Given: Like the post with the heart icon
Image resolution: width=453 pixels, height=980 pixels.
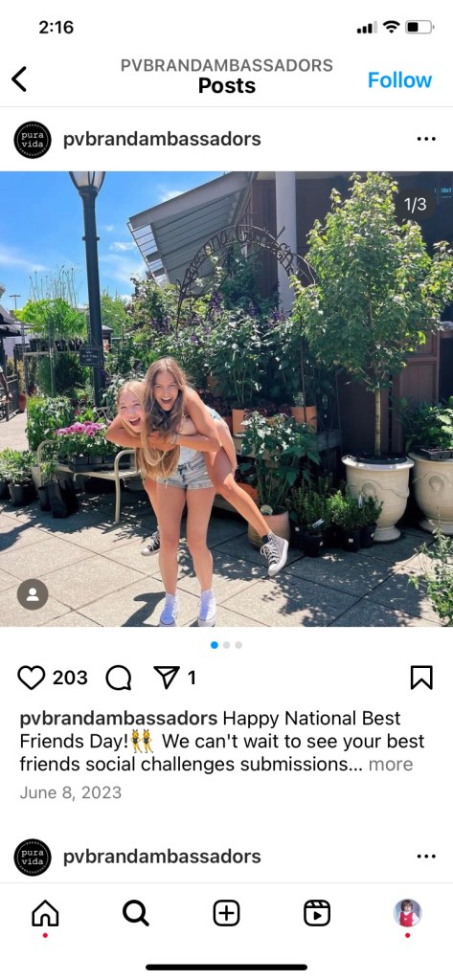Looking at the screenshot, I should [32, 678].
